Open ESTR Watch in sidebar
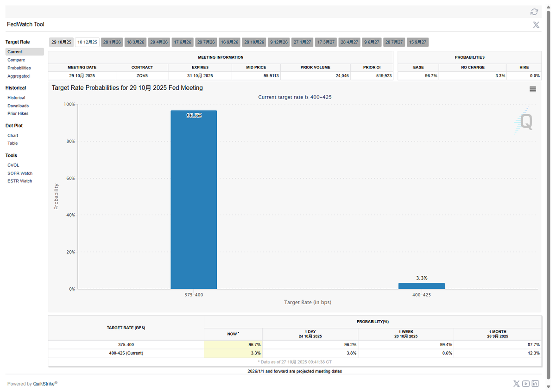This screenshot has width=556, height=392. tap(20, 181)
